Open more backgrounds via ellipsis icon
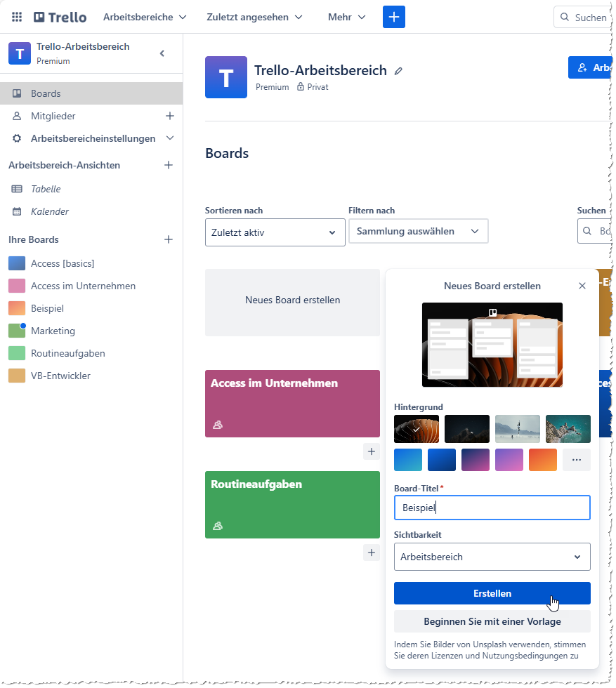 coord(576,460)
